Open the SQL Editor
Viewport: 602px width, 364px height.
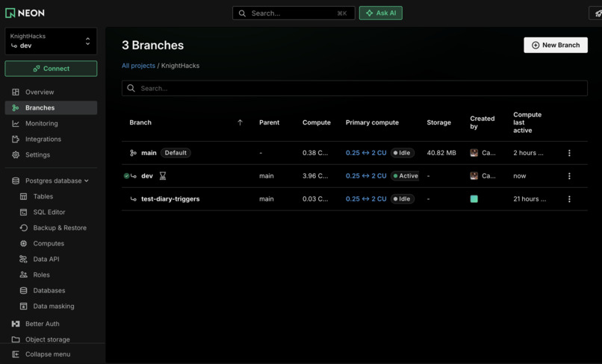pos(49,212)
